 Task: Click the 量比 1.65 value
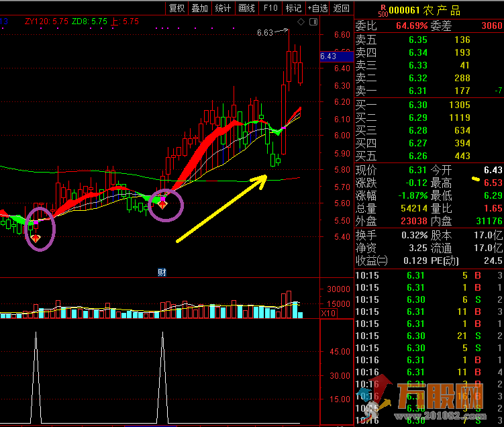[x=493, y=208]
